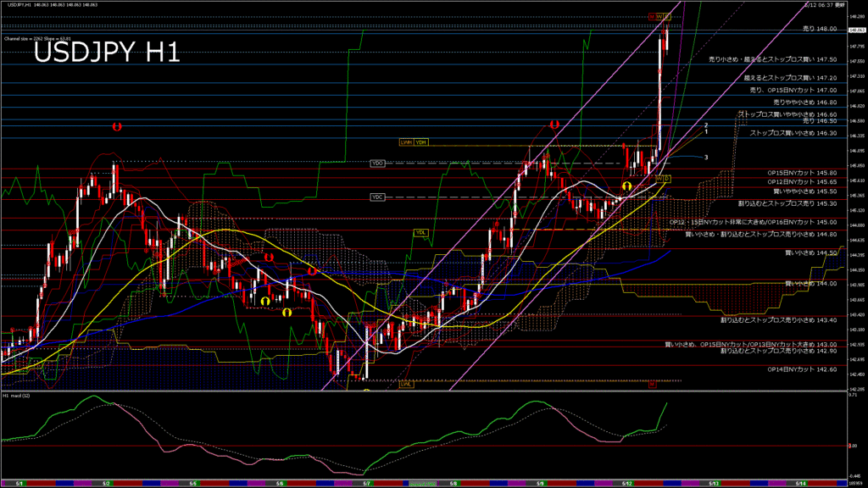Click the LWH marker box
Screen dimensions: 868x488
point(406,142)
